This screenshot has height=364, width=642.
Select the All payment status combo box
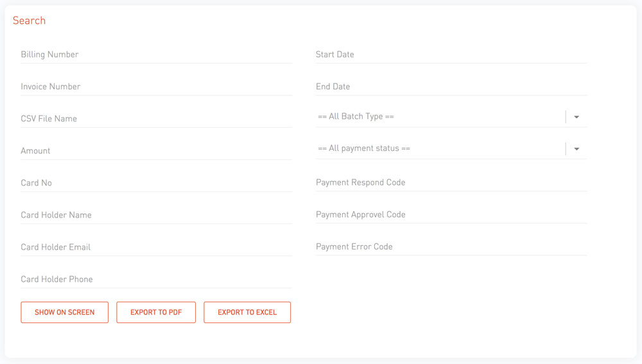click(x=451, y=149)
